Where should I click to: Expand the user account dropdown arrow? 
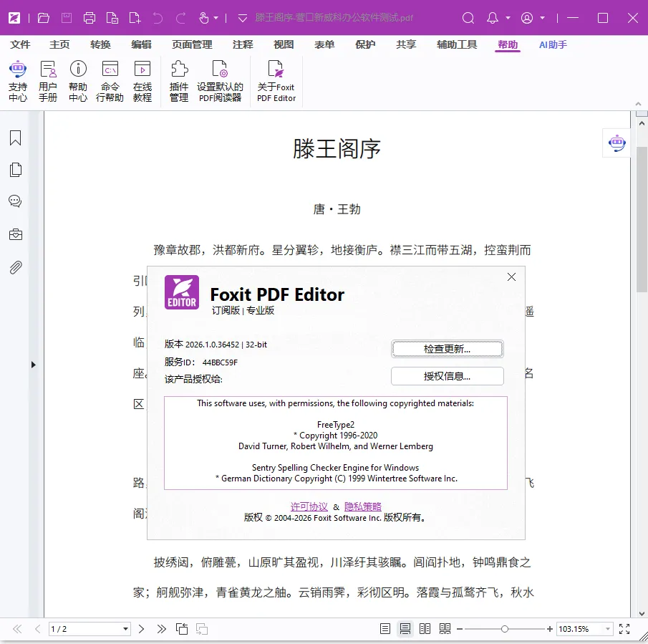pyautogui.click(x=542, y=18)
